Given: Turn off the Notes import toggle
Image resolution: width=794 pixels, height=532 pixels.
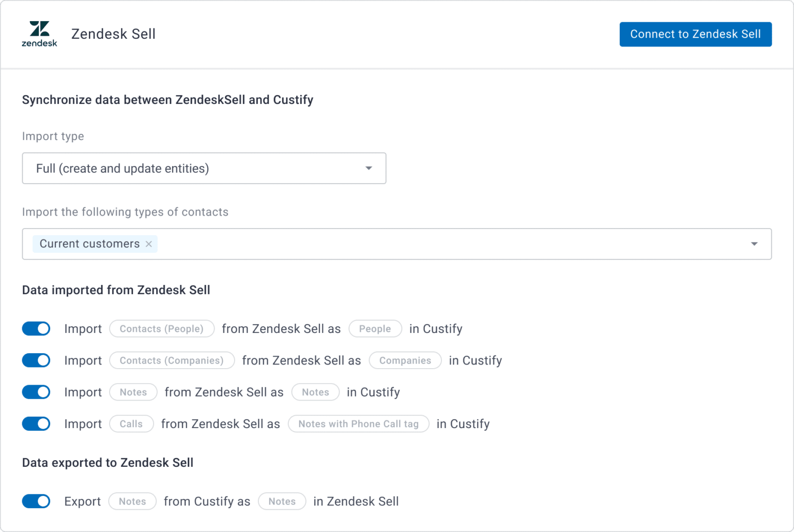Looking at the screenshot, I should [x=36, y=392].
